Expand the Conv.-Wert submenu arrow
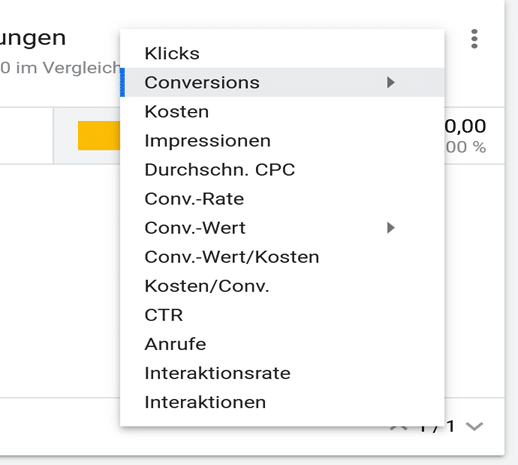Screen dimensions: 518x465 coord(391,228)
